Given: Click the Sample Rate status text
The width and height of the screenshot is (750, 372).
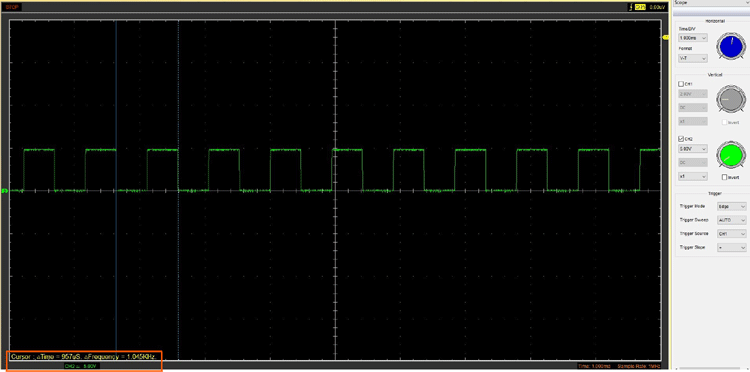Looking at the screenshot, I should pos(639,366).
